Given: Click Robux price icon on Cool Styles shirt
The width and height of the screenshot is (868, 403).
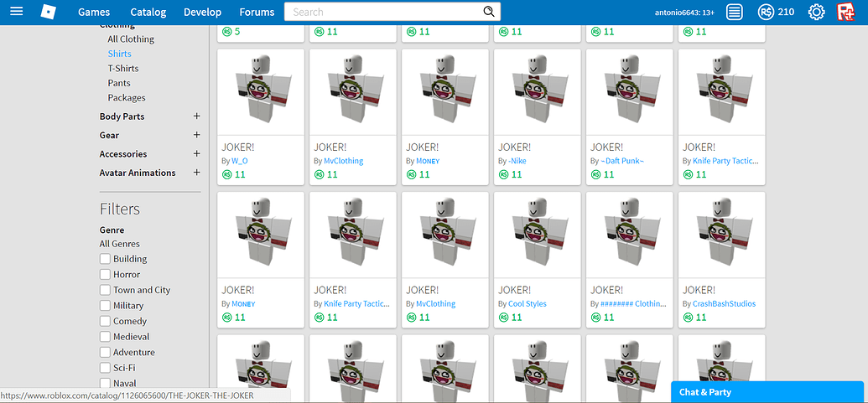Looking at the screenshot, I should 503,318.
